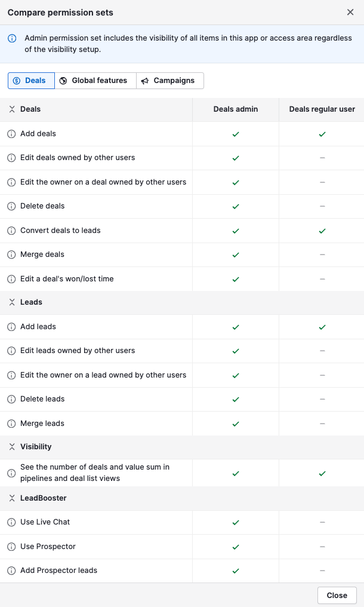
Task: Click info icon next to Convert deals to leads
Action: pos(11,231)
